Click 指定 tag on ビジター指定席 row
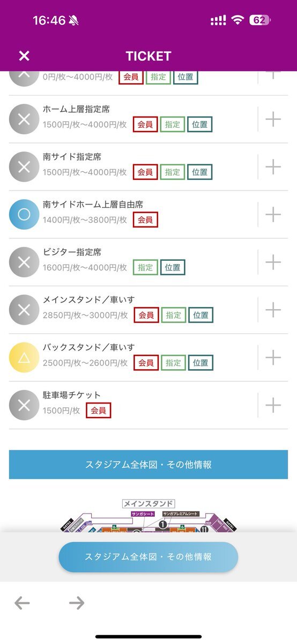Viewport: 297px width, 644px height. tap(145, 267)
